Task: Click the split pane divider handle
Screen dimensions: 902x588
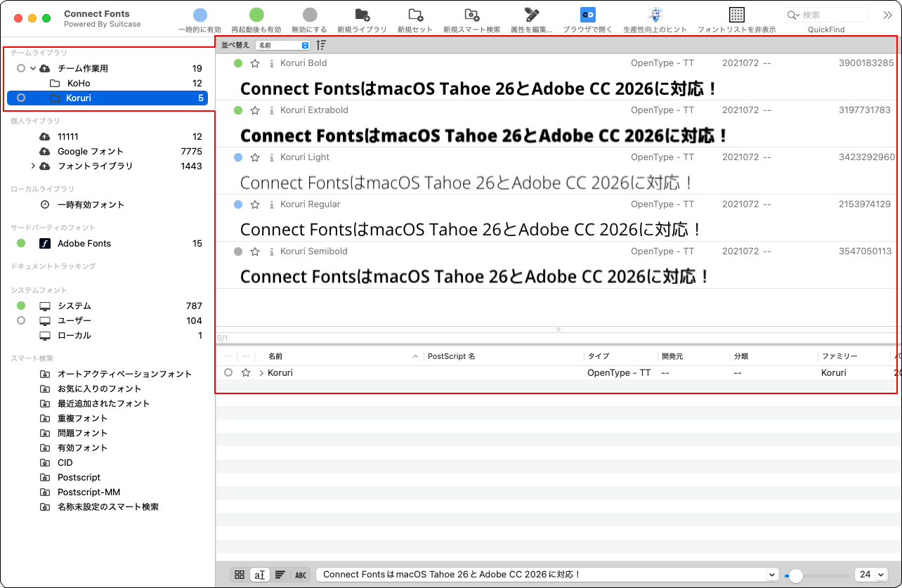Action: pos(558,329)
